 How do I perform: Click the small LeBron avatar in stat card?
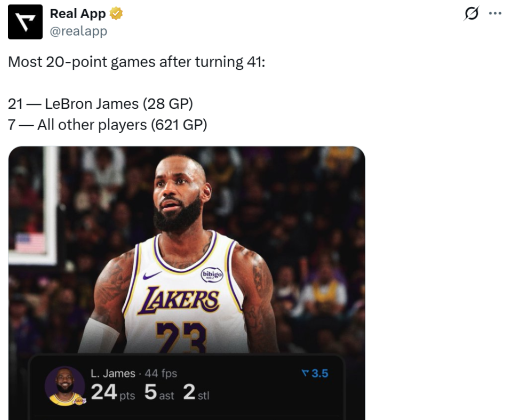(x=65, y=386)
